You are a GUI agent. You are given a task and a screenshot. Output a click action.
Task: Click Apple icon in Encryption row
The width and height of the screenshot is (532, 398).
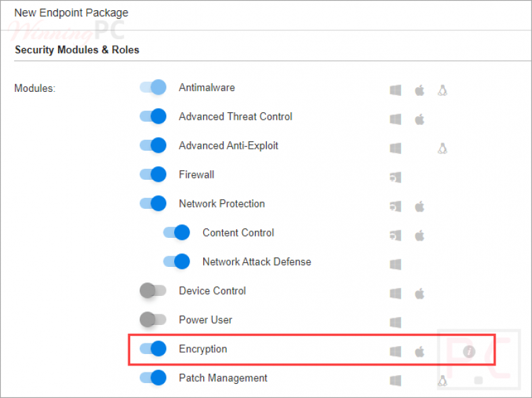pyautogui.click(x=420, y=351)
